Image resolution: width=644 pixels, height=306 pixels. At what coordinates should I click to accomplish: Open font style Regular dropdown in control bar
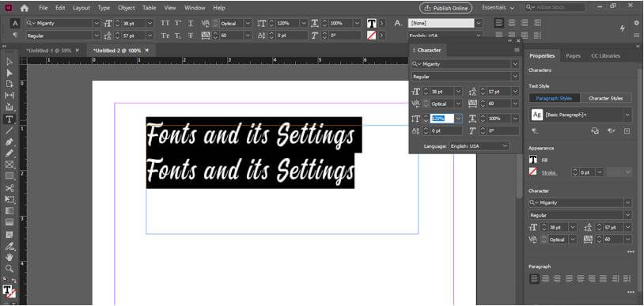[x=97, y=36]
